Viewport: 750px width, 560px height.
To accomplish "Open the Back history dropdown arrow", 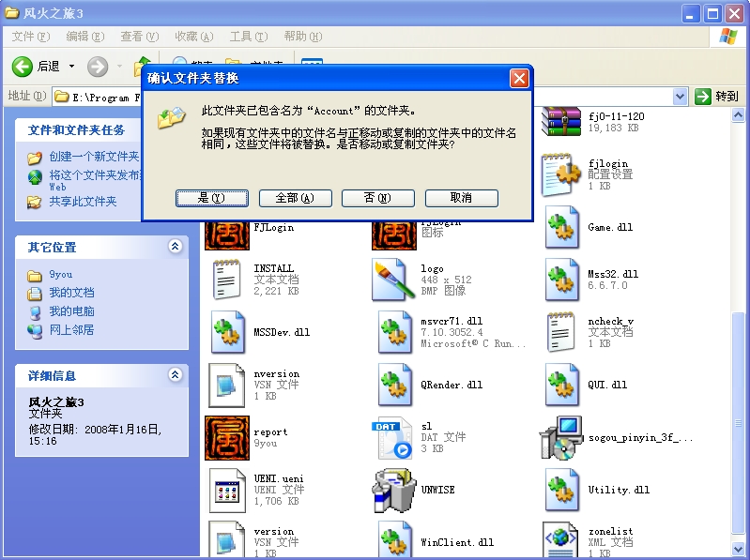I will (x=71, y=67).
